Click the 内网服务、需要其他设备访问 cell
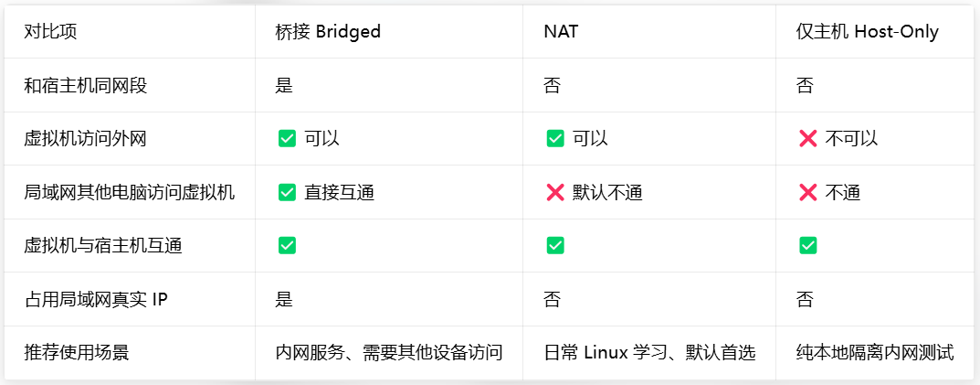Viewport: 980px width, 385px height. click(x=389, y=353)
